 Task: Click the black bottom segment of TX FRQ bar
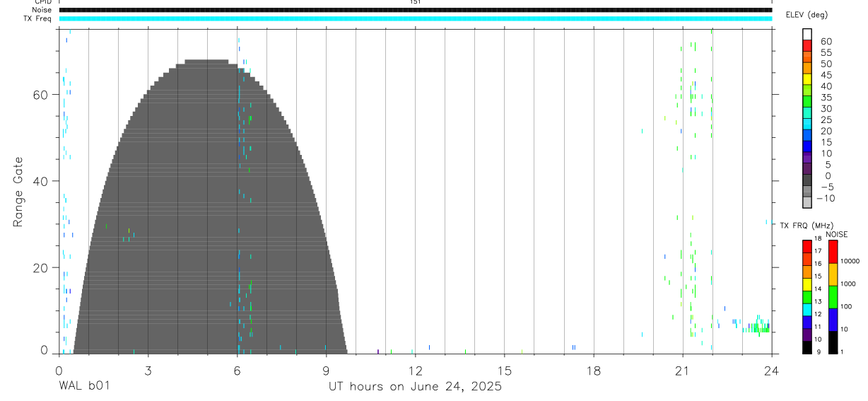[x=807, y=347]
